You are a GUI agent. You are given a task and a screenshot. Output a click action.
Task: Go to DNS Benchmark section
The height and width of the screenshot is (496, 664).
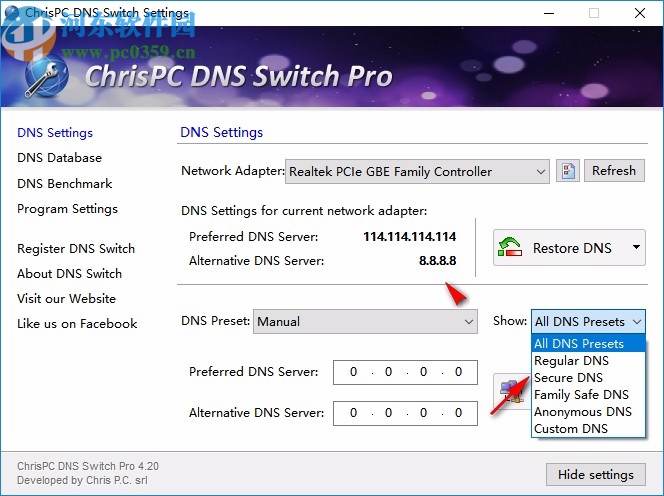click(x=64, y=183)
